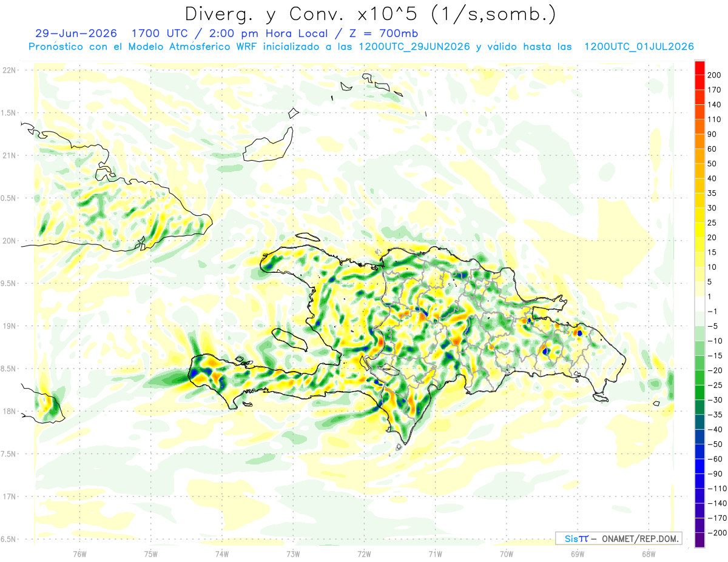Screen dimensions: 728x562
Task: Click the '17N' latitude label
Action: (8, 497)
